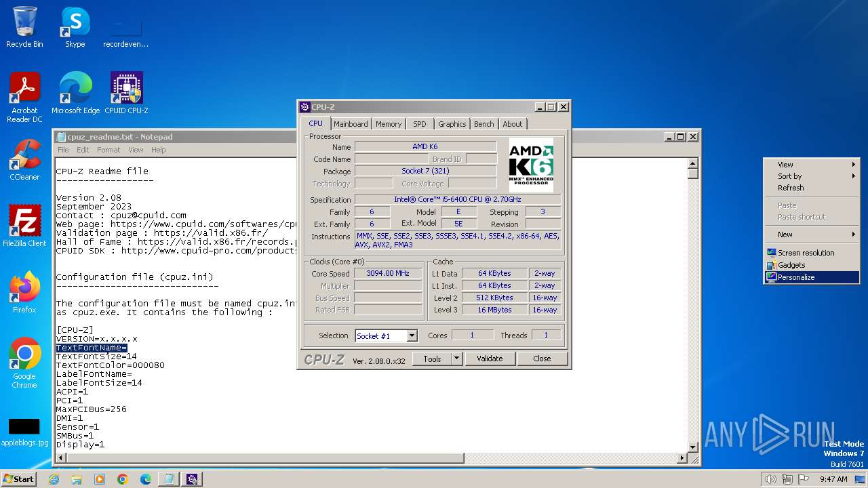The image size is (868, 488).
Task: Click Notepad horizontal scrollbar left arrow
Action: coord(60,459)
